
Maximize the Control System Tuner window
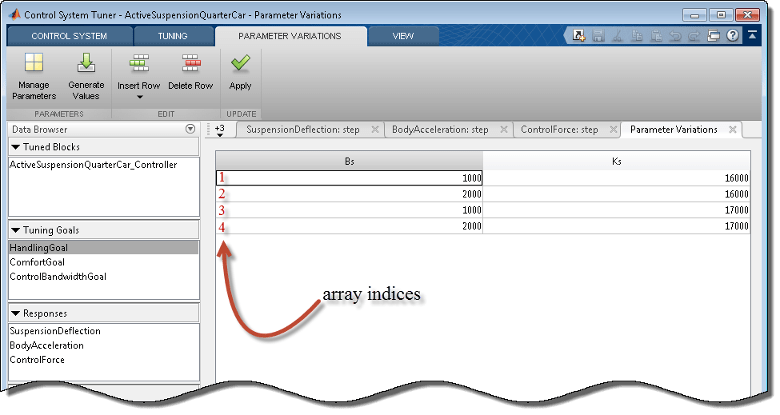click(721, 15)
